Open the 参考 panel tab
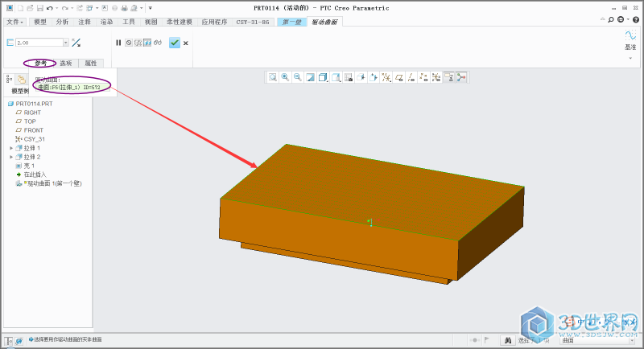The height and width of the screenshot is (349, 644). click(40, 64)
